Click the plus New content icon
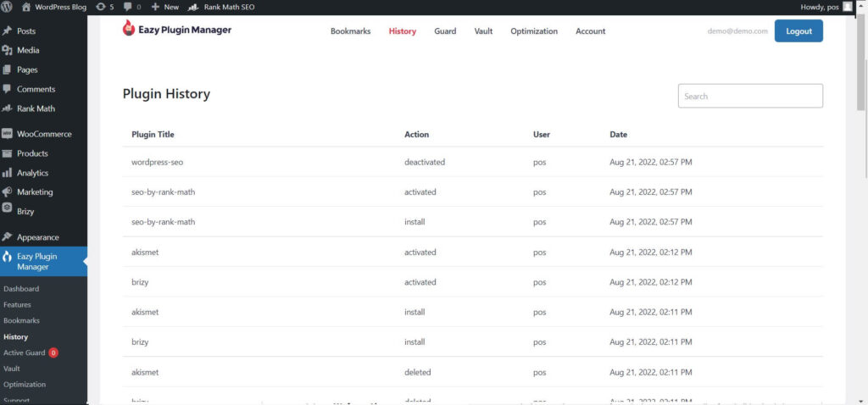This screenshot has width=868, height=405. pos(156,7)
